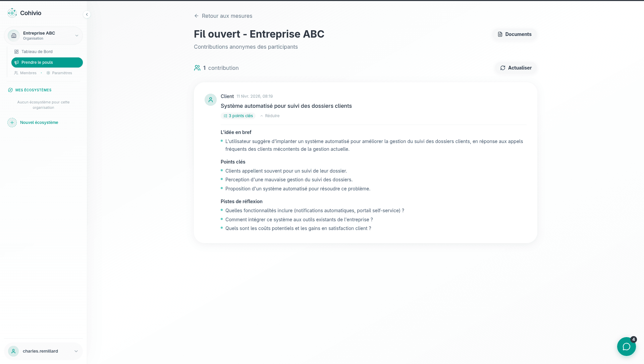The height and width of the screenshot is (364, 644).
Task: Open the charles.remillard account menu chevron
Action: click(76, 351)
